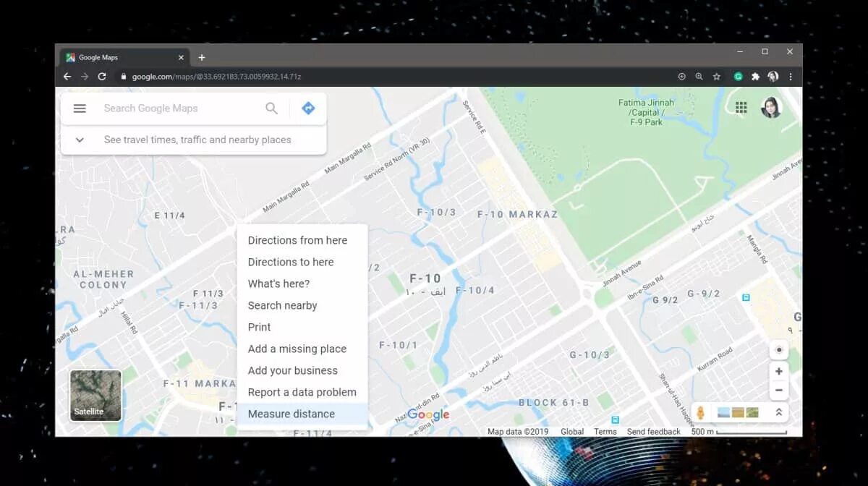Choose Report a data problem
The image size is (868, 486).
(x=302, y=392)
